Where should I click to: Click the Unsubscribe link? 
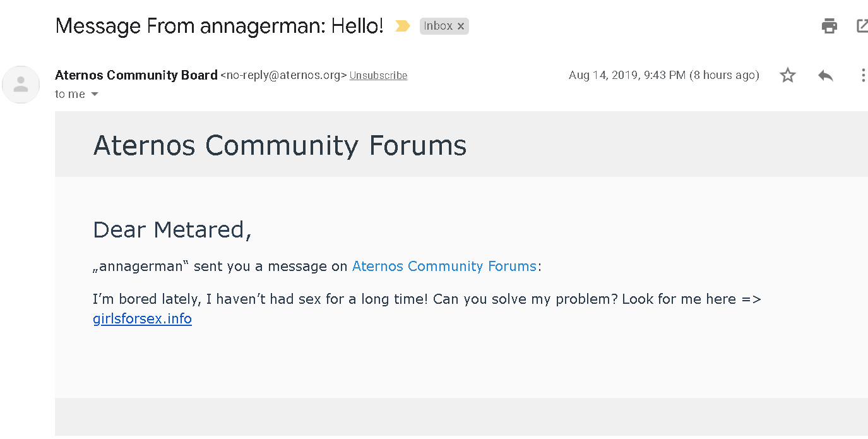pyautogui.click(x=378, y=76)
